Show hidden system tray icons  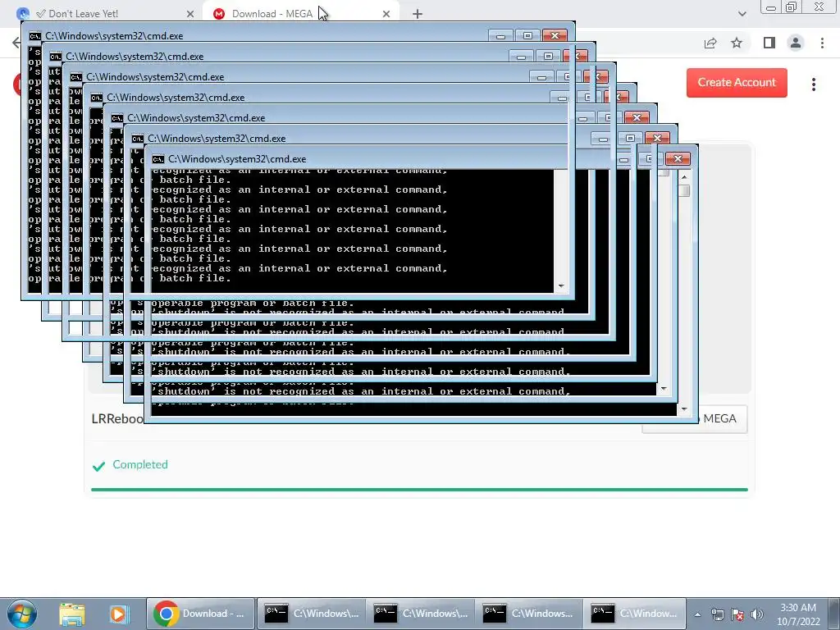(x=697, y=614)
